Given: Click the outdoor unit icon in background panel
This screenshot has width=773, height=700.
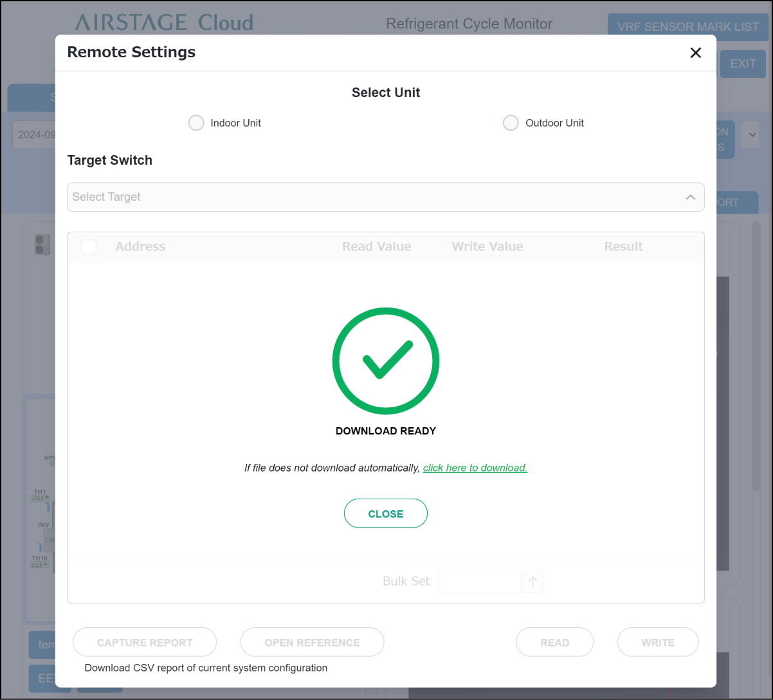Looking at the screenshot, I should tap(42, 244).
